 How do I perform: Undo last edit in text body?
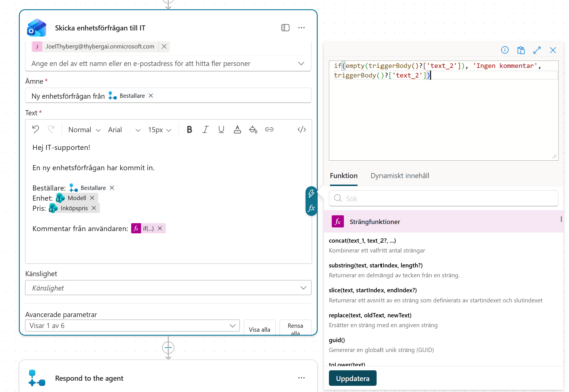[x=36, y=129]
